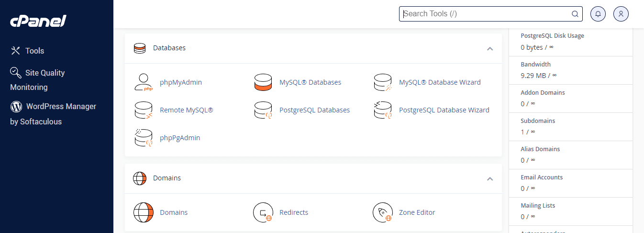Click the Alias Domains statistic label
644x233 pixels.
pyautogui.click(x=540, y=149)
